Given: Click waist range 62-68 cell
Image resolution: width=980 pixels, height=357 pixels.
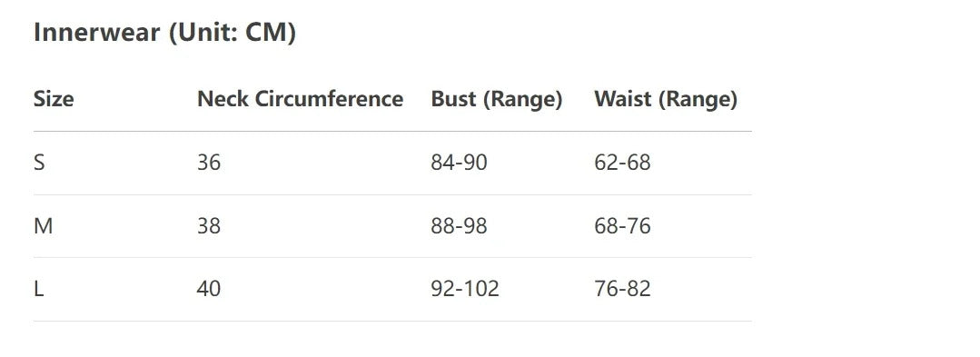Looking at the screenshot, I should click(x=622, y=163).
